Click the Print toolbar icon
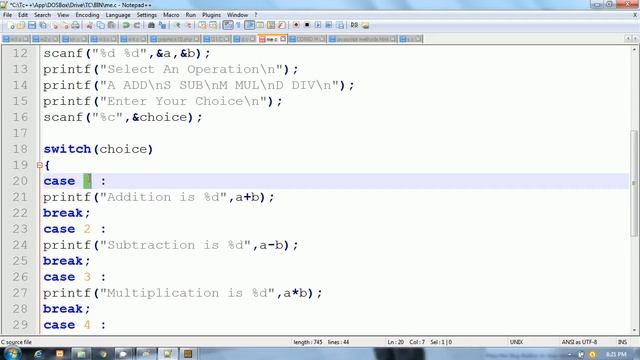The height and width of the screenshot is (360, 640). tap(76, 25)
